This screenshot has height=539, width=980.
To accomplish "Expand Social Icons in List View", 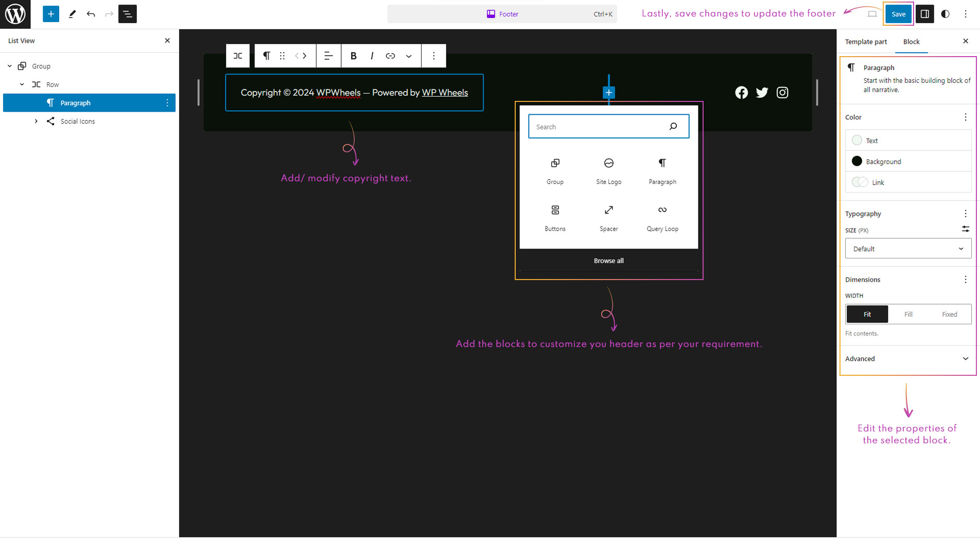I will [x=36, y=121].
